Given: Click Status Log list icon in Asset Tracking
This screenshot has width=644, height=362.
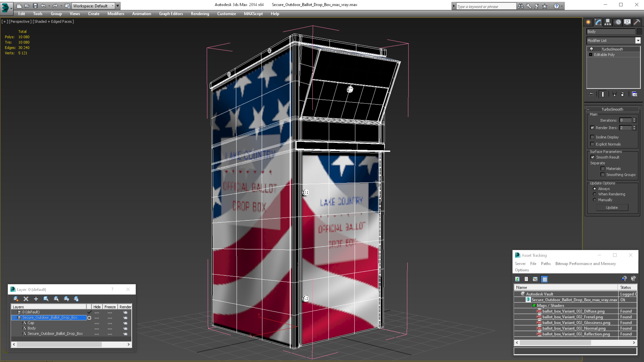Looking at the screenshot, I should coord(526,279).
